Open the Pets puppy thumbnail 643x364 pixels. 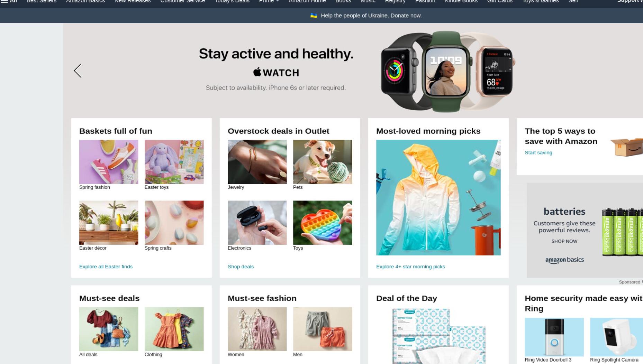pyautogui.click(x=323, y=162)
